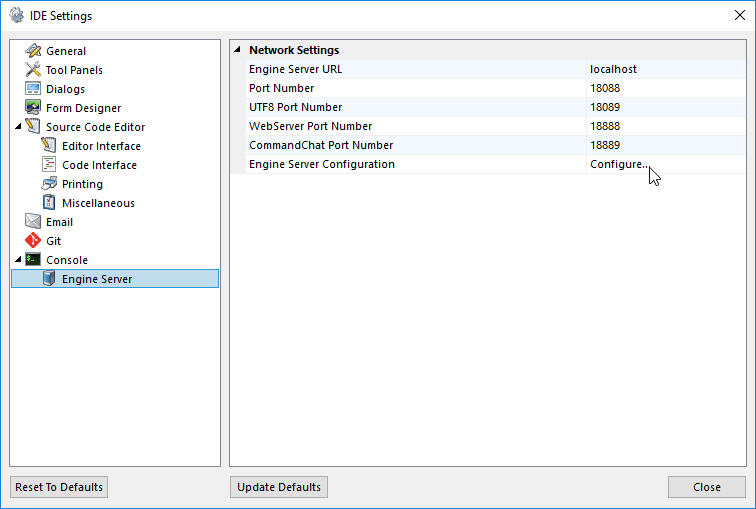Click the Email envelope icon

pyautogui.click(x=33, y=222)
